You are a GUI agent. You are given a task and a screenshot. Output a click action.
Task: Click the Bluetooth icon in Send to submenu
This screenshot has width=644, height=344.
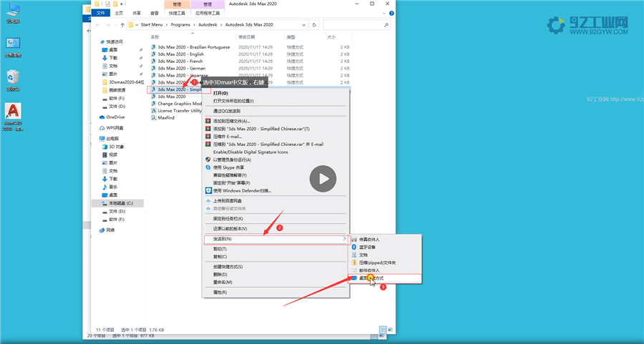[354, 247]
